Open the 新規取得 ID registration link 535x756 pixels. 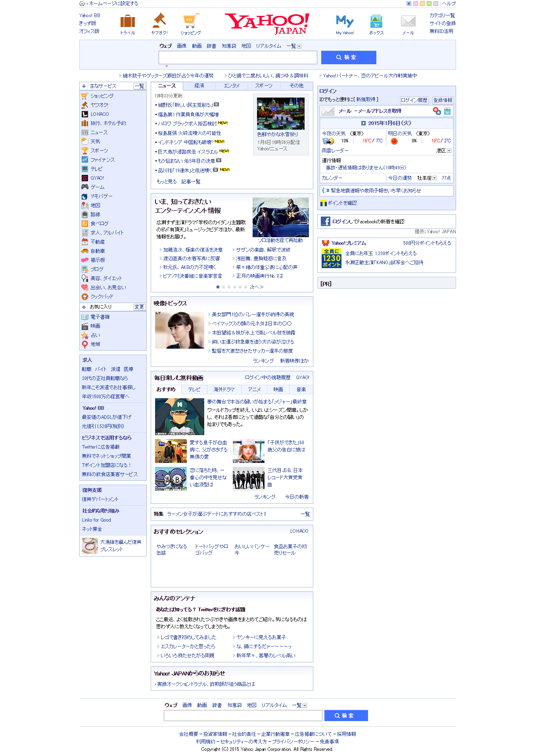click(x=366, y=100)
